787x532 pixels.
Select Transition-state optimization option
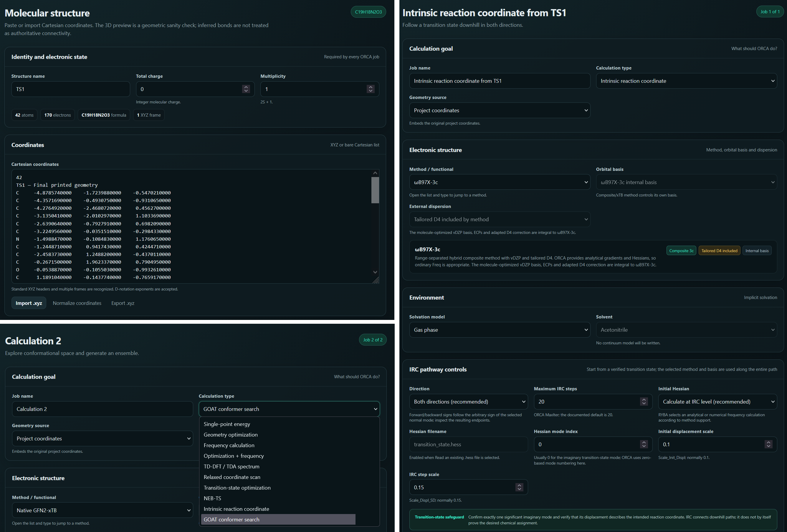tap(278, 488)
